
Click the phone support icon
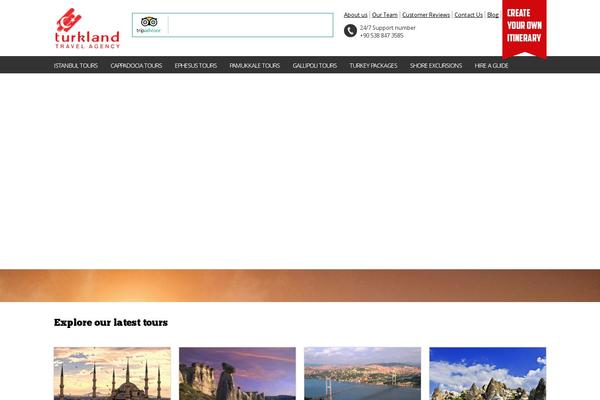350,31
